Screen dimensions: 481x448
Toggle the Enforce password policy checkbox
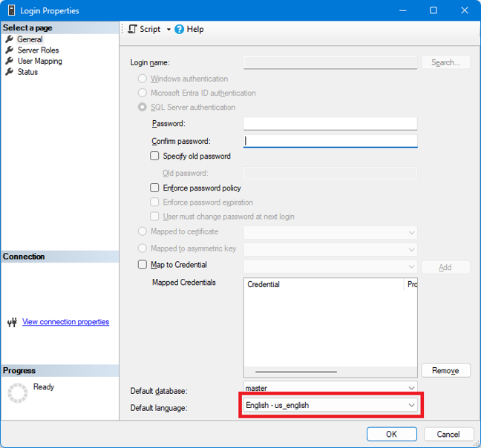[155, 188]
